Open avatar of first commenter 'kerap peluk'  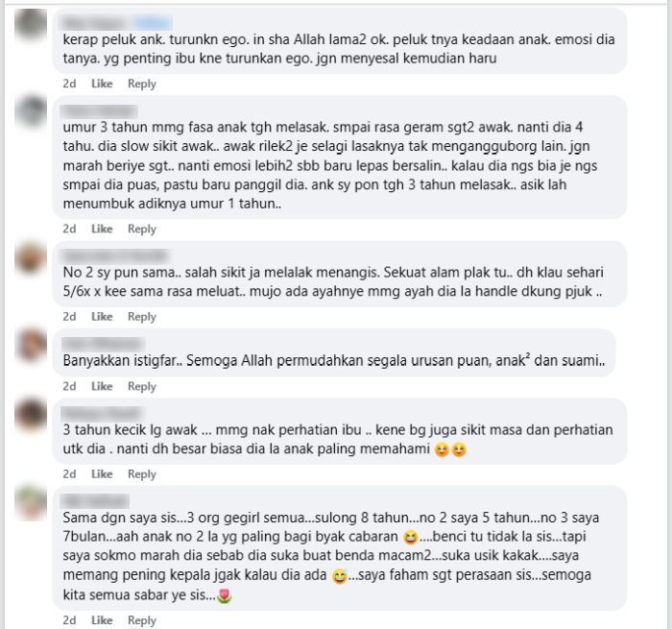click(x=31, y=24)
